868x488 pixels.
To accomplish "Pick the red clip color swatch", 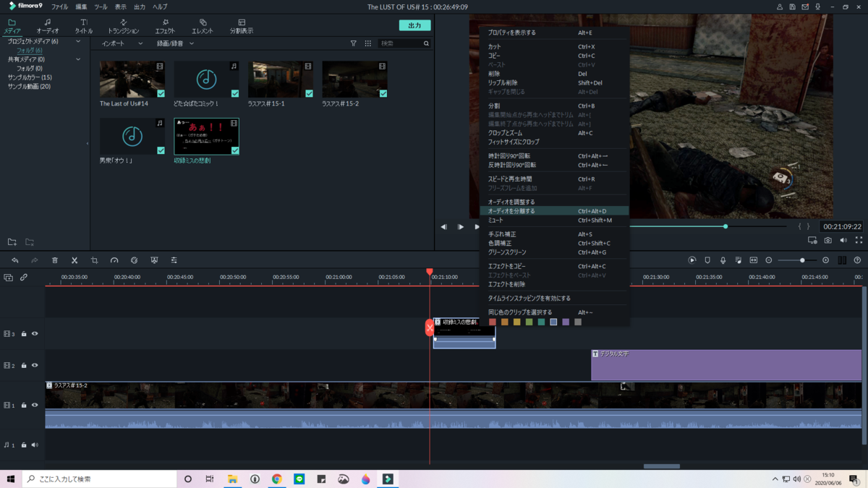I will coord(493,322).
